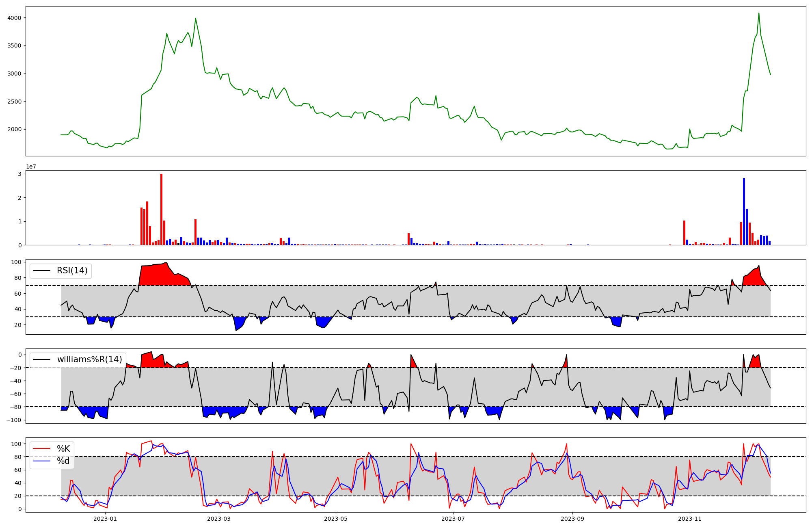Click the 4000 price axis tick label
This screenshot has width=812, height=528.
point(15,18)
